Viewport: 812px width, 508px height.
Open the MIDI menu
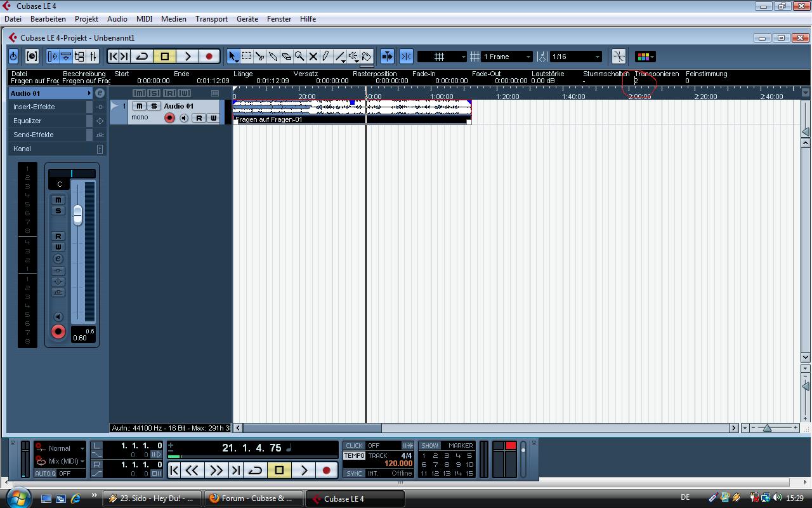coord(145,19)
